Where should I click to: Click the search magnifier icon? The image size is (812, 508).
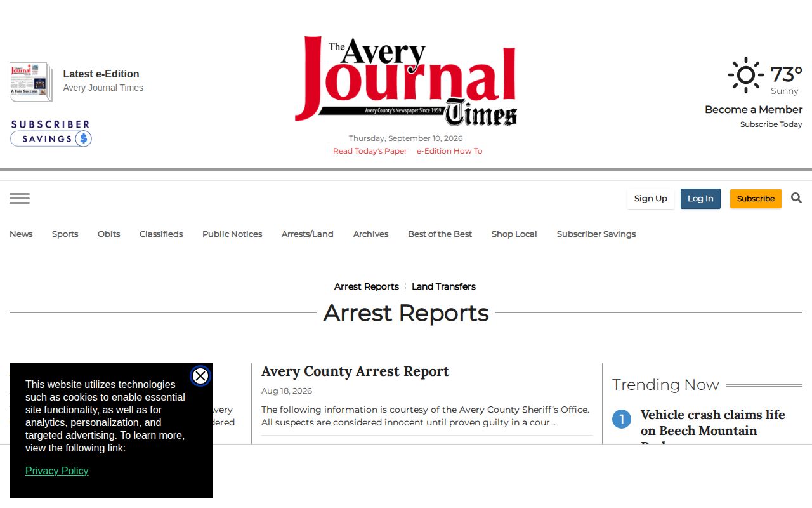point(797,199)
